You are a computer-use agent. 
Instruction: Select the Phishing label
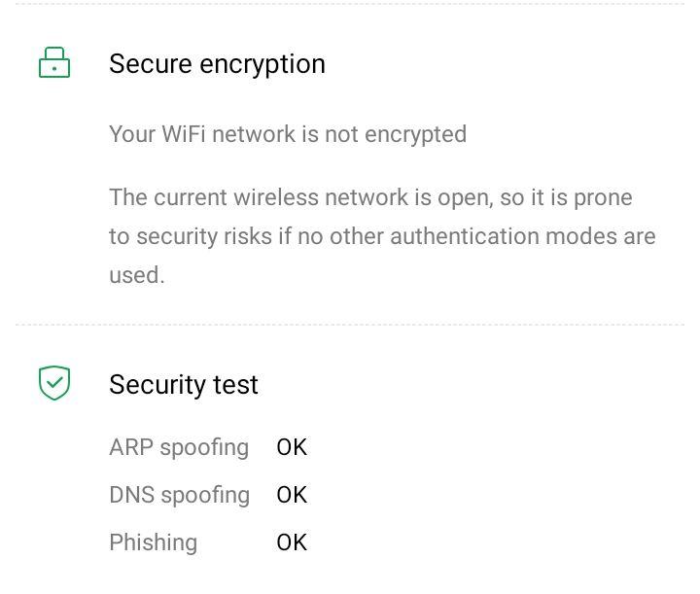153,542
